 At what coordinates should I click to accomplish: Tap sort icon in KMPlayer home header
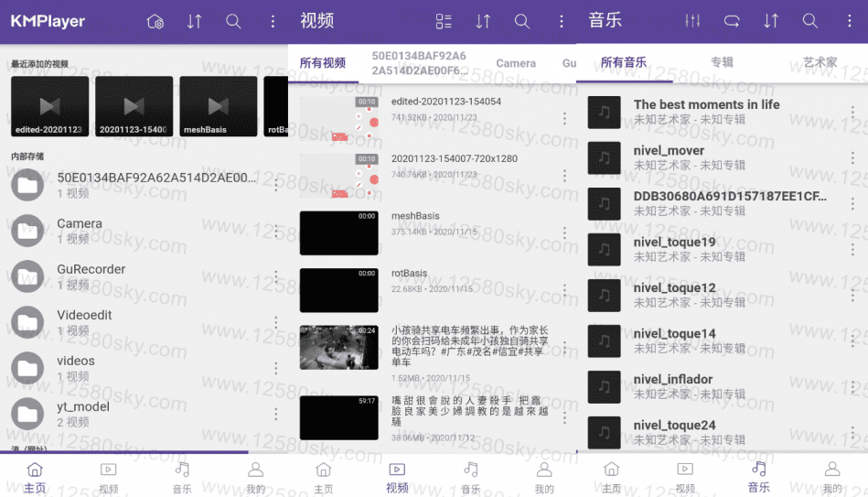coord(194,22)
